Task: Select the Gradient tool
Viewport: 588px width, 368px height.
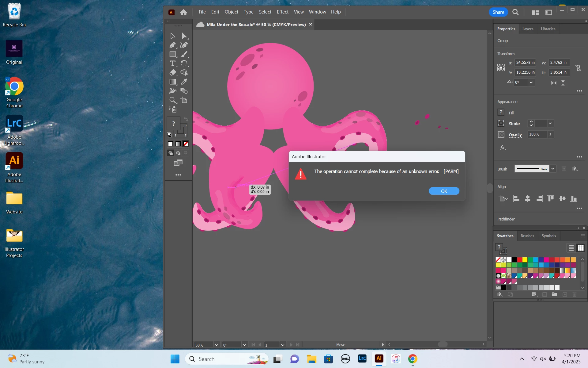Action: coord(172,82)
